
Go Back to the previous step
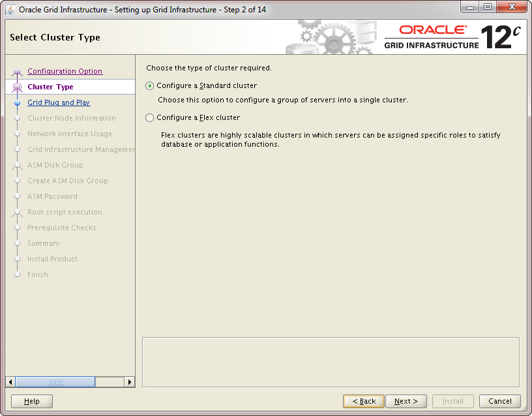coord(363,401)
